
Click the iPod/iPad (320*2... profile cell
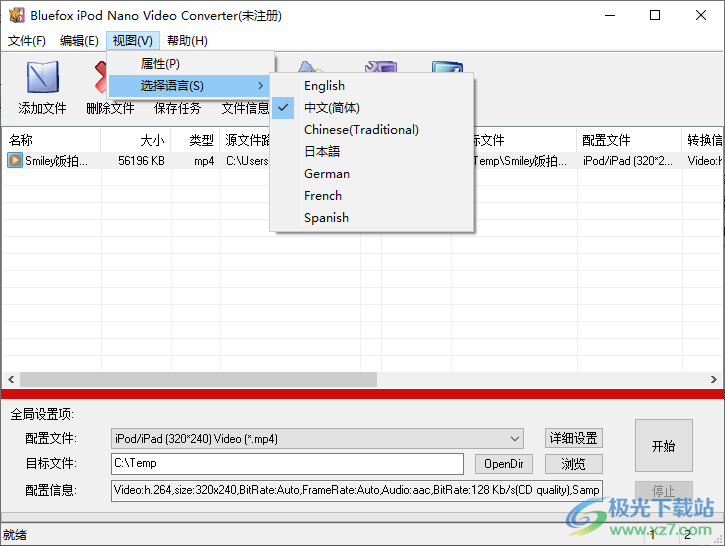[627, 161]
